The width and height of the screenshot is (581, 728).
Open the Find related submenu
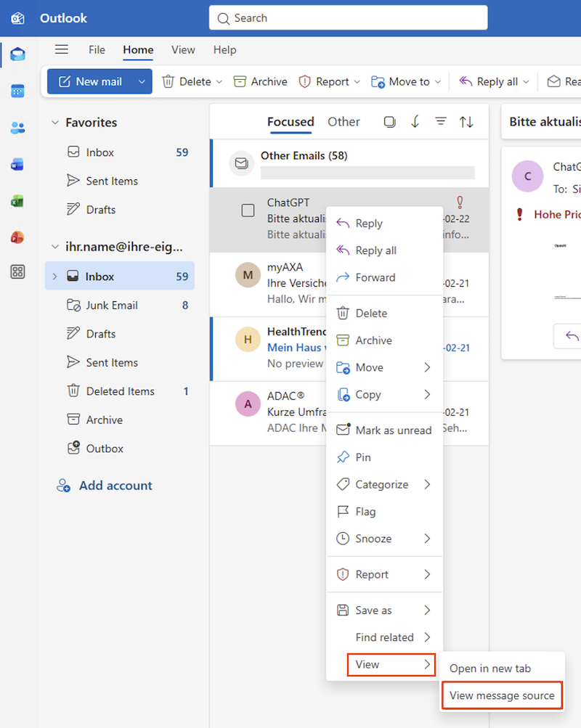(x=384, y=637)
